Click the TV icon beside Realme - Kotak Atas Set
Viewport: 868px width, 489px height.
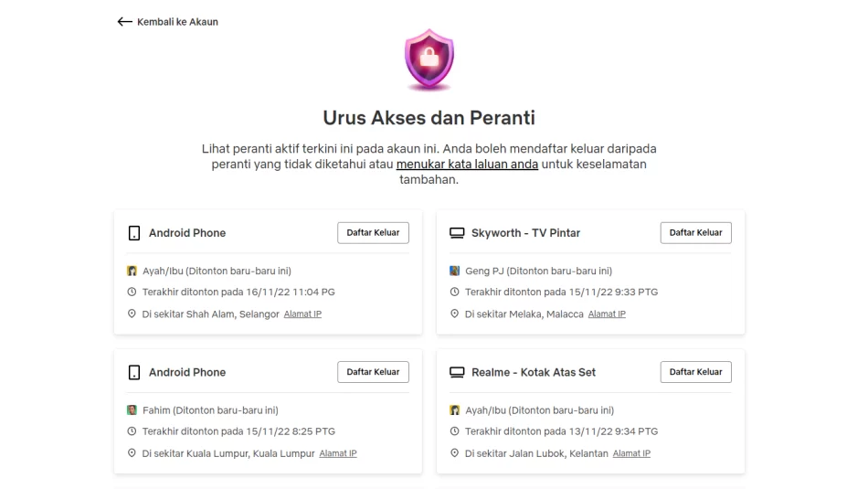(457, 373)
